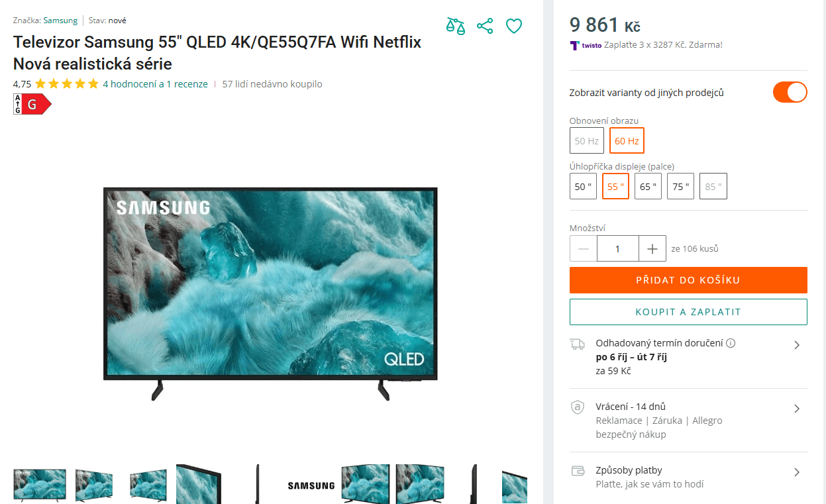The height and width of the screenshot is (504, 826).
Task: Expand the Vrácení - 14 dnů section
Action: (688, 421)
